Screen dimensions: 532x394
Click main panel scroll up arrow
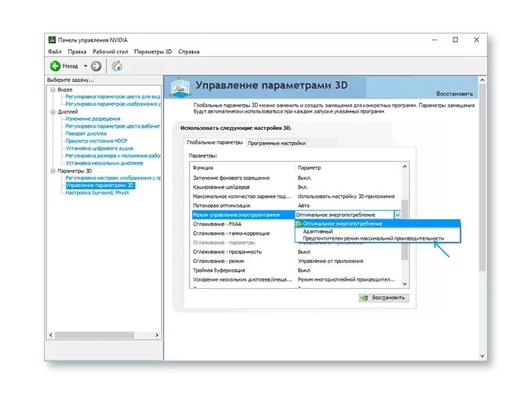[x=482, y=80]
